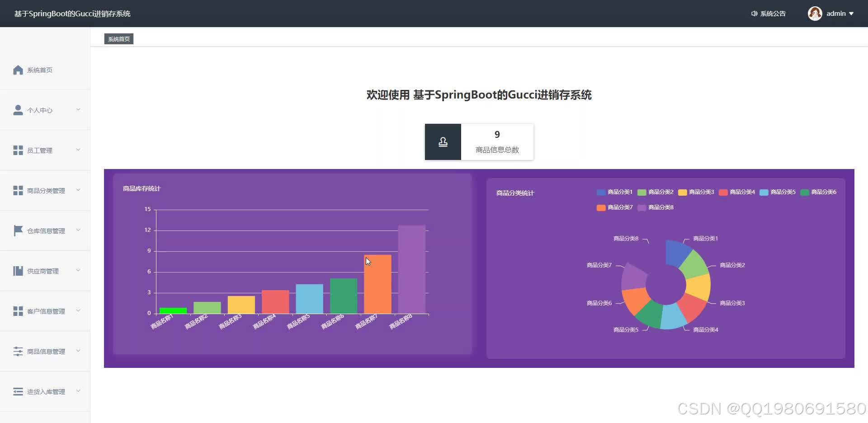Screen dimensions: 868x423
Task: Click the grid icon for 客户信息管理
Action: click(18, 311)
